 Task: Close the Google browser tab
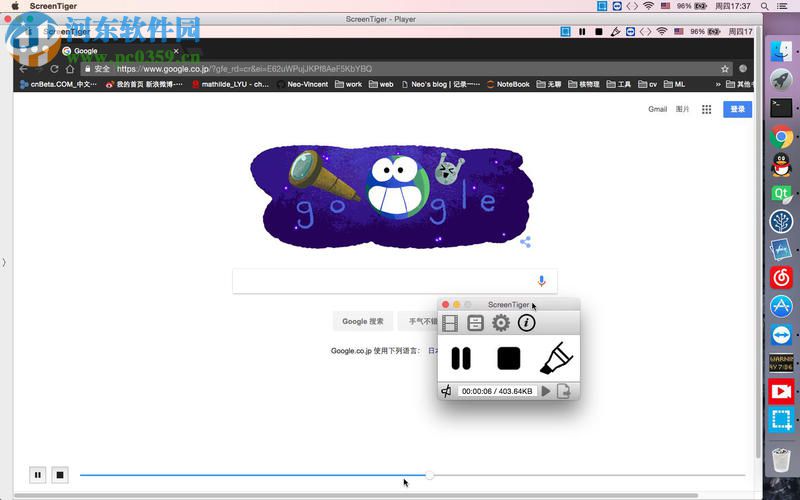(176, 51)
